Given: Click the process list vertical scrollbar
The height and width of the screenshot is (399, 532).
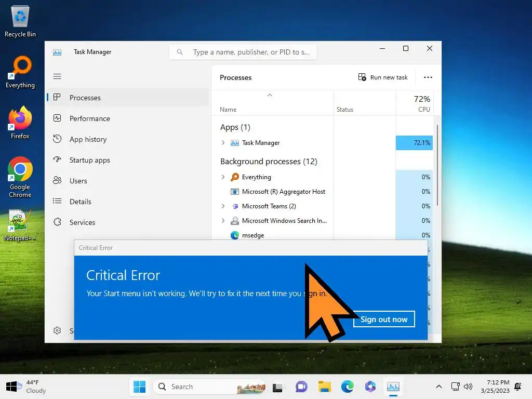Looking at the screenshot, I should tap(437, 165).
